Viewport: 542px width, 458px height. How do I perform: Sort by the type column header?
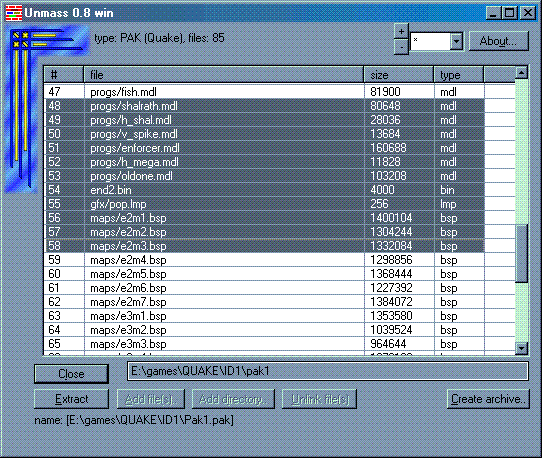[459, 75]
